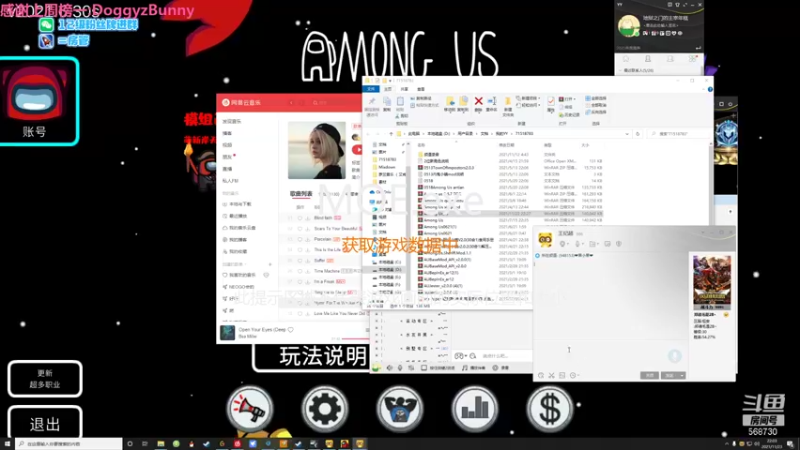Click the 玩法说明 how-to-play button
800x450 pixels.
pos(311,356)
